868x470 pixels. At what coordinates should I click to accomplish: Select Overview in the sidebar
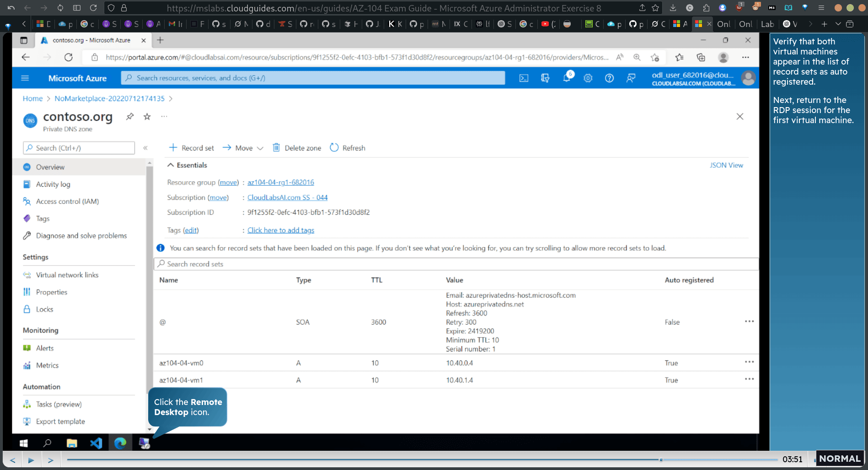click(x=79, y=167)
